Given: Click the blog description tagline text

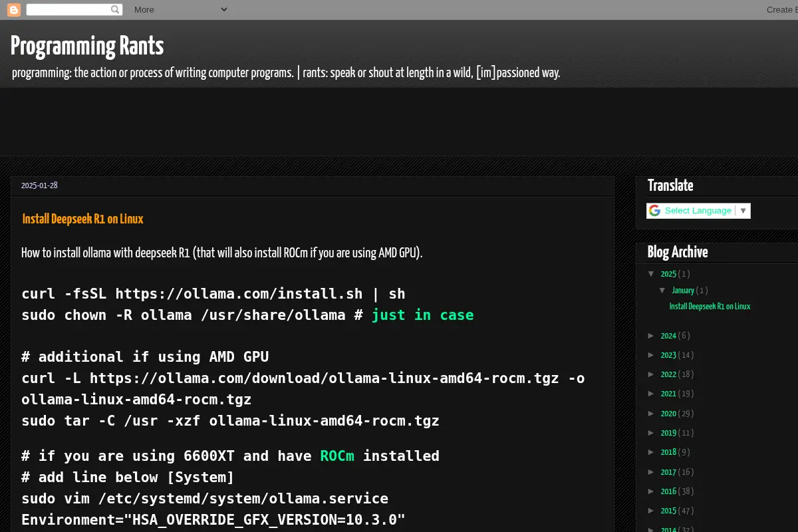Looking at the screenshot, I should [286, 72].
